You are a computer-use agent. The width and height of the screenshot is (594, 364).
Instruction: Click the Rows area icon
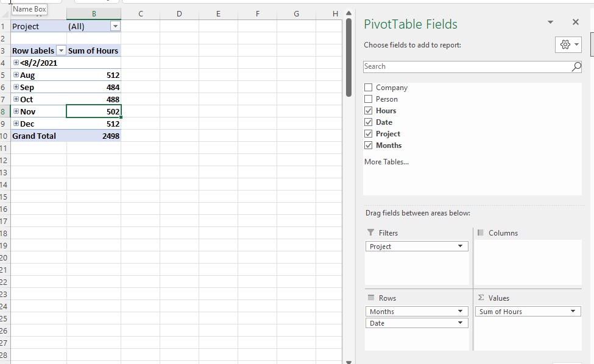pyautogui.click(x=370, y=298)
